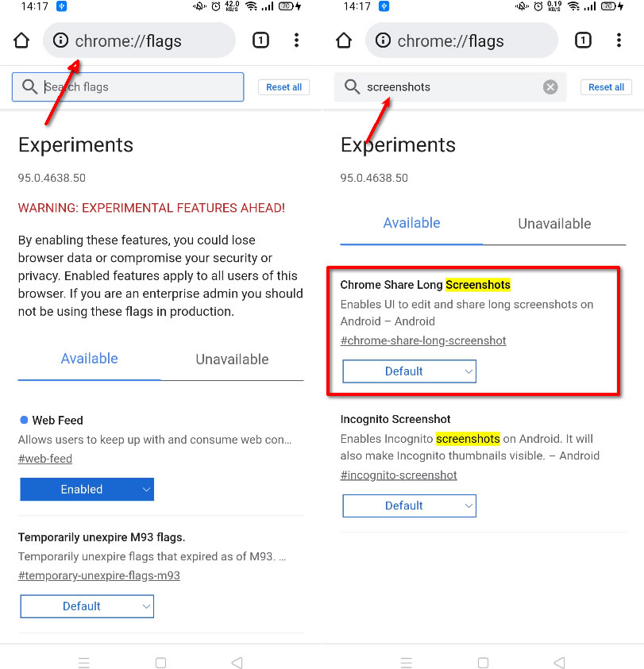The width and height of the screenshot is (644, 669).
Task: Open the #web-feed link
Action: pyautogui.click(x=45, y=459)
